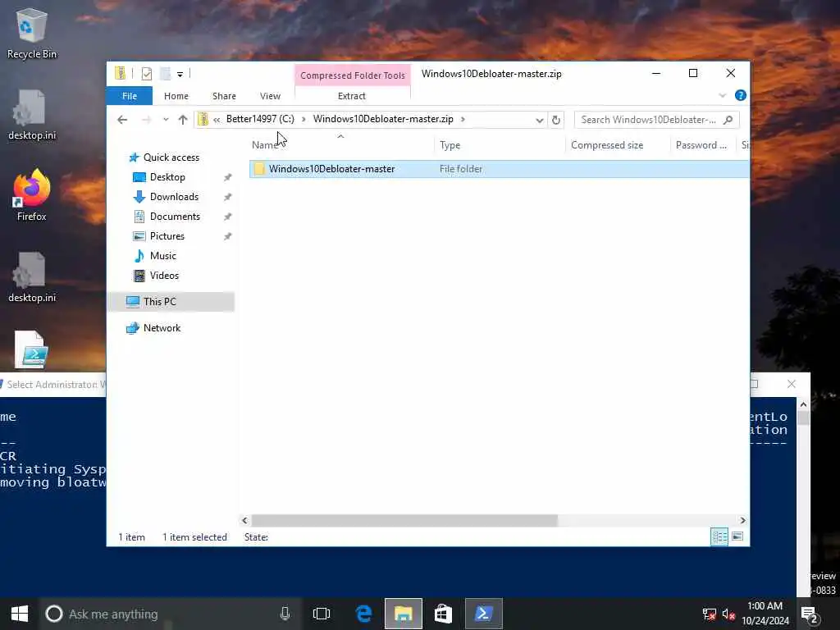Unpin Documents using its pin icon
Viewport: 840px width, 630px height.
coord(228,217)
